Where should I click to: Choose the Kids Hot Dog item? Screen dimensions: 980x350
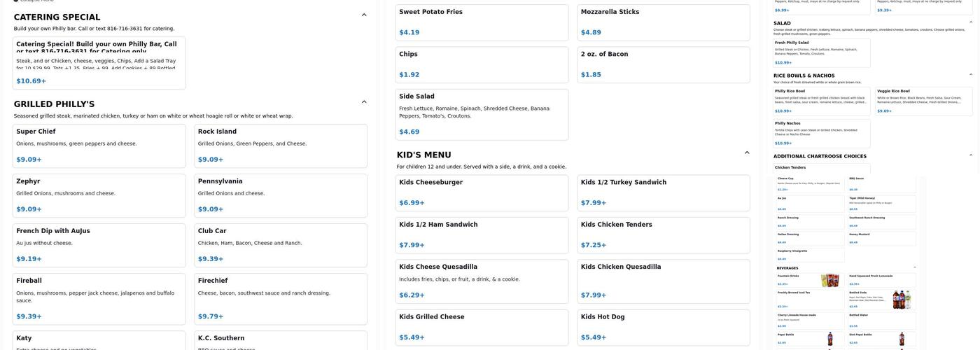click(663, 327)
